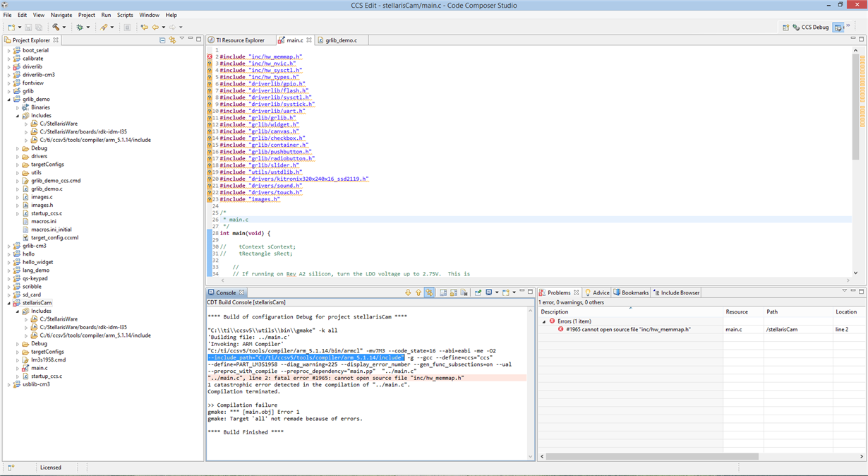The height and width of the screenshot is (476, 868).
Task: Toggle Link with Editor in Project Explorer
Action: (172, 40)
